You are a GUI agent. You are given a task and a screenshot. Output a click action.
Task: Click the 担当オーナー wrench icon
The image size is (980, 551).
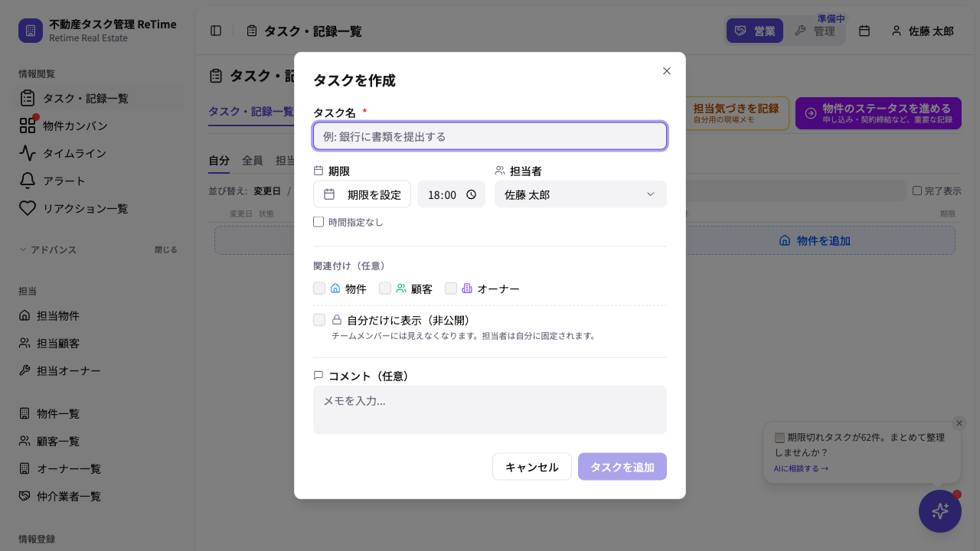tap(24, 370)
